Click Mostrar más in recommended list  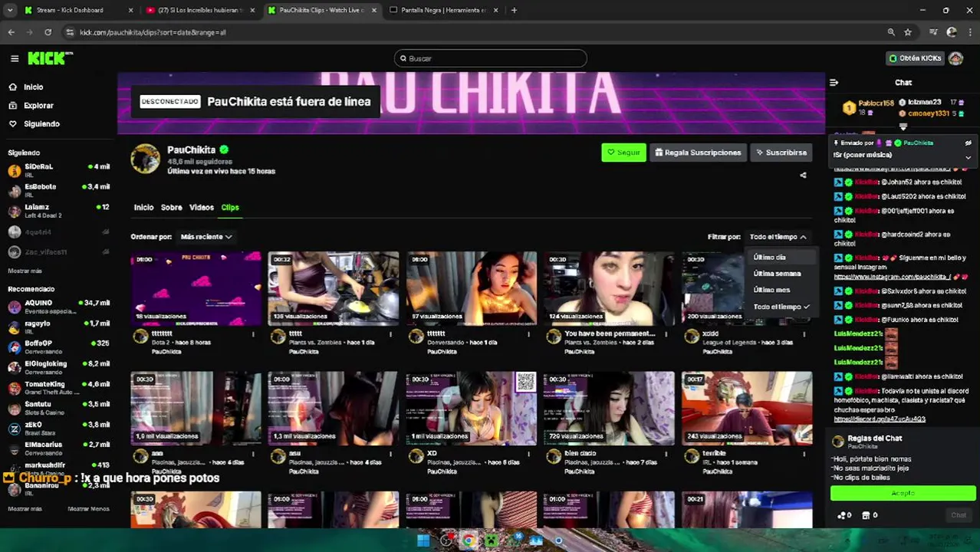(x=25, y=509)
